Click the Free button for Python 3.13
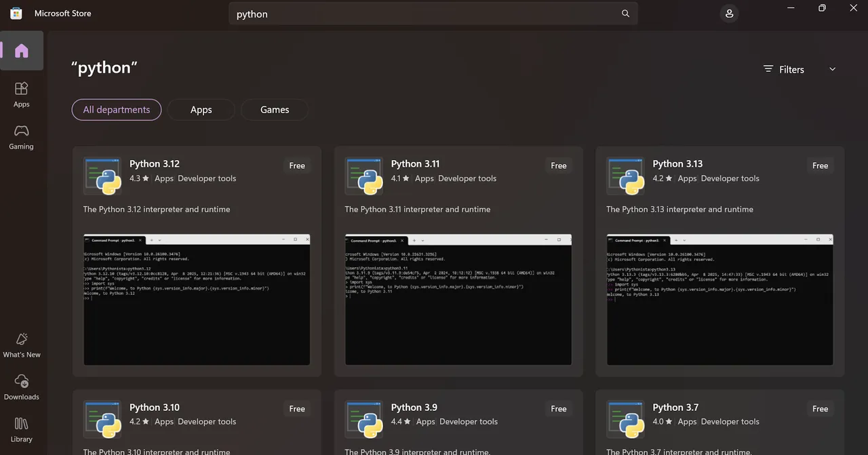The width and height of the screenshot is (868, 455). (x=821, y=165)
